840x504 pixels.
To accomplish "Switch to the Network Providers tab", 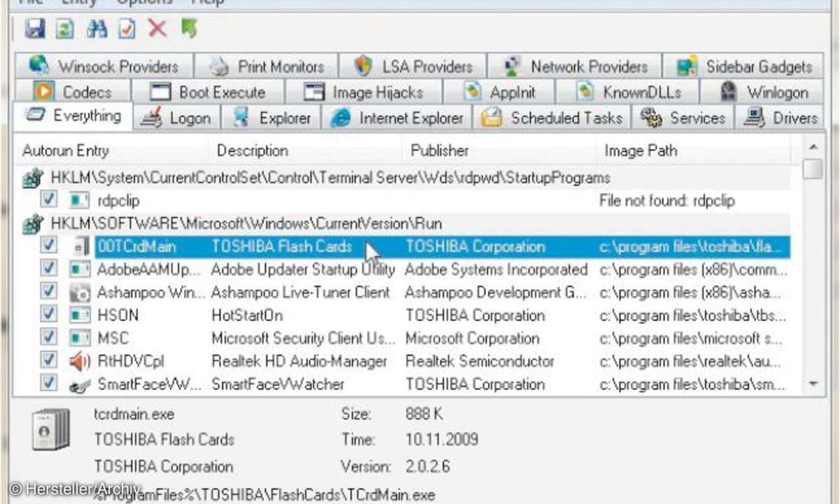I will pos(575,66).
